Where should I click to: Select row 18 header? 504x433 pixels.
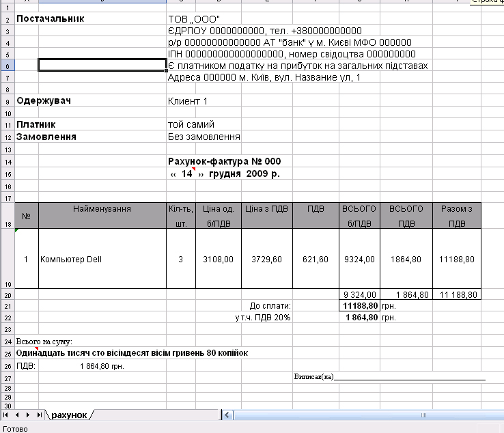(8, 215)
